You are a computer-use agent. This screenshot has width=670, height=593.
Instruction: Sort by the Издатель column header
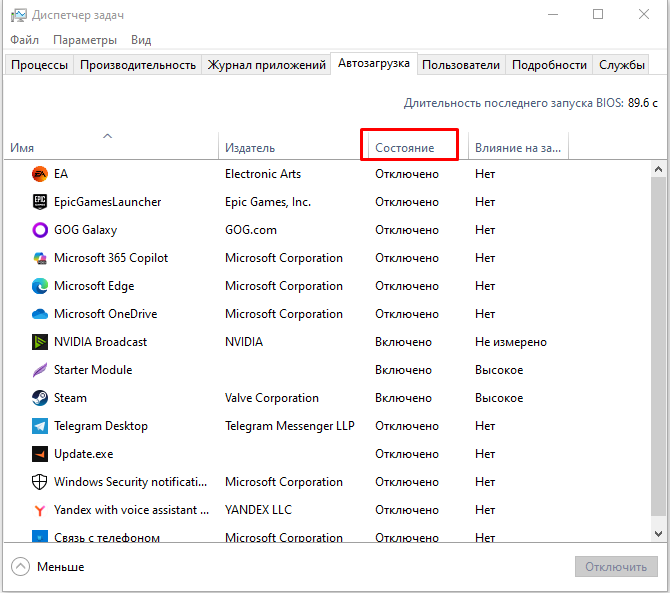click(293, 146)
